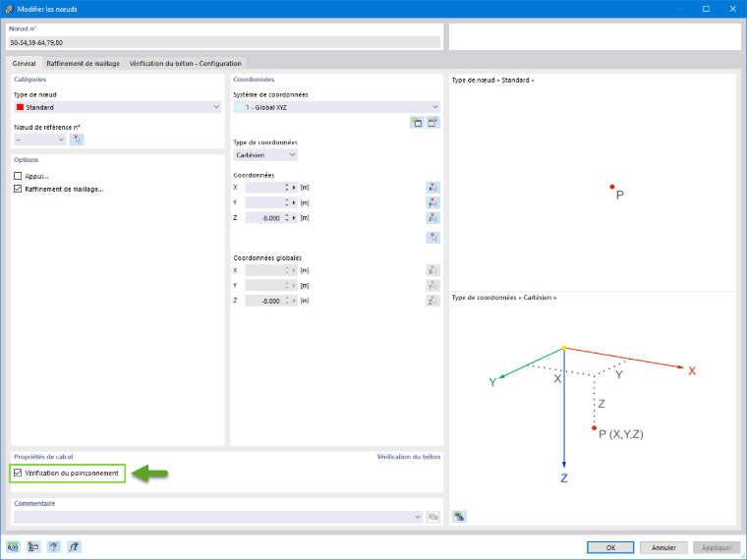
Task: Click Z coordinate spinner arrows
Action: pyautogui.click(x=287, y=218)
